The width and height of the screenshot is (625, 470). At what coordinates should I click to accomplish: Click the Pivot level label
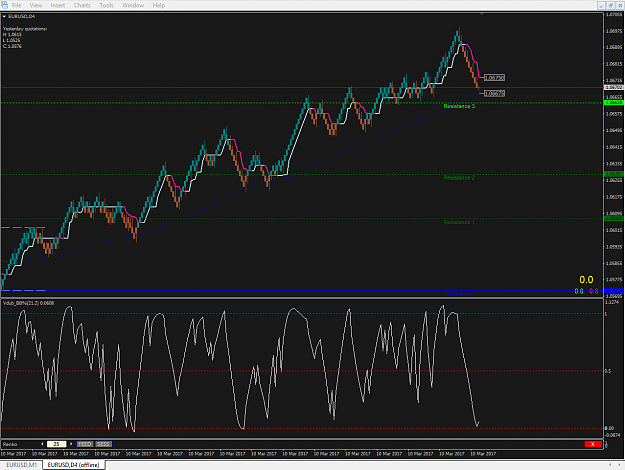point(459,294)
